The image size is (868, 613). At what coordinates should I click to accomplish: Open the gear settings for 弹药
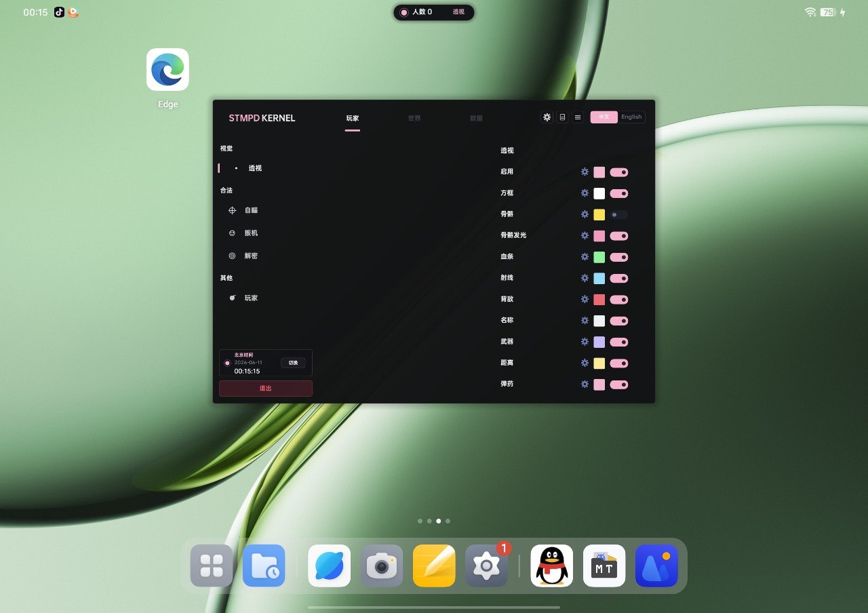coord(585,384)
